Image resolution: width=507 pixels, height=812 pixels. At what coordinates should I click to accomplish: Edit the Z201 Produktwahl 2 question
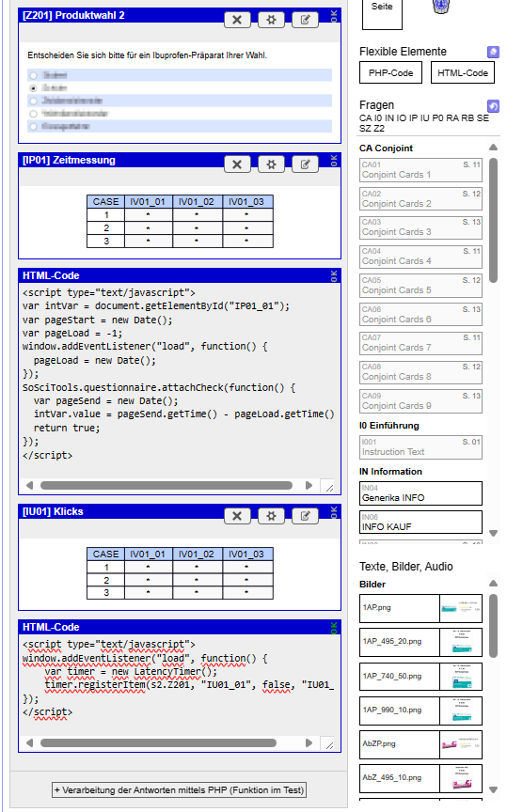[x=306, y=20]
